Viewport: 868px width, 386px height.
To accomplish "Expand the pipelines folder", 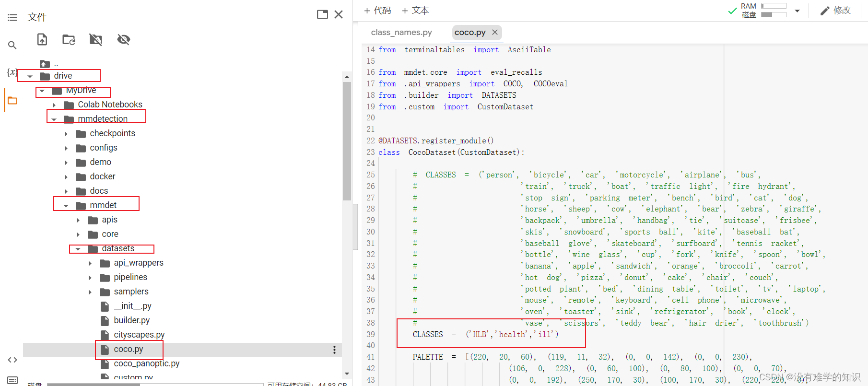I will [x=90, y=278].
